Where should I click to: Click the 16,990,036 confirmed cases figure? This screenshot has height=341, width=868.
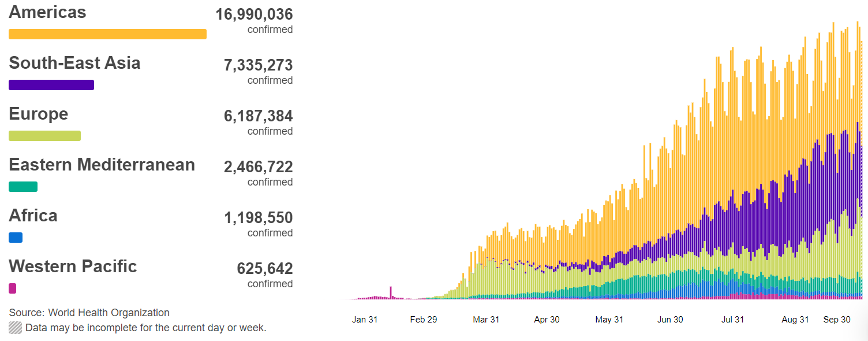pyautogui.click(x=254, y=14)
